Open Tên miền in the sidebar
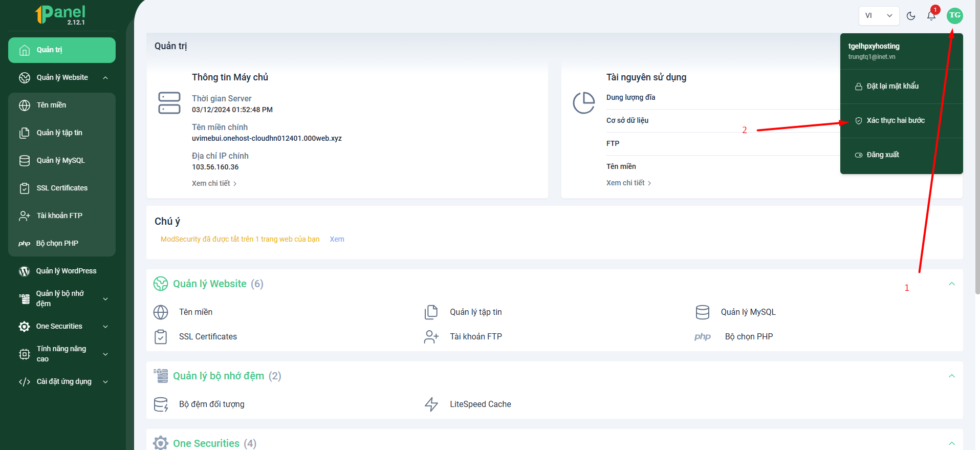 62,105
